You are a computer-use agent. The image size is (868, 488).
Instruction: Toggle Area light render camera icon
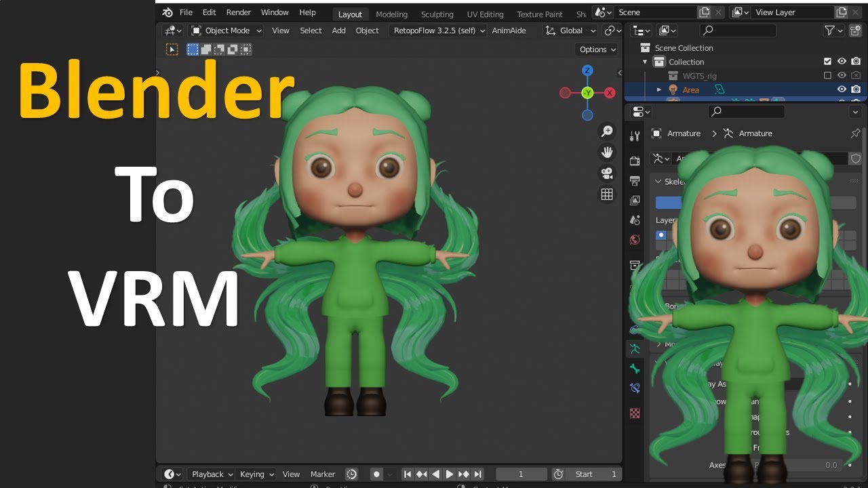pyautogui.click(x=856, y=89)
